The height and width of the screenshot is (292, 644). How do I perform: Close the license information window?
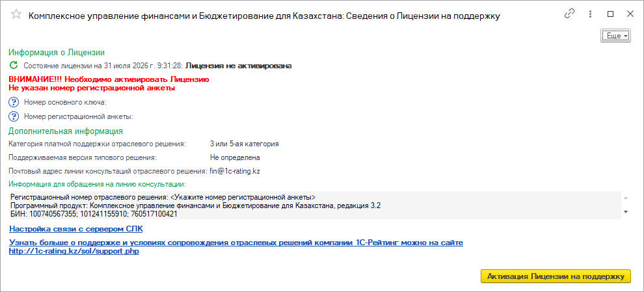coord(630,14)
